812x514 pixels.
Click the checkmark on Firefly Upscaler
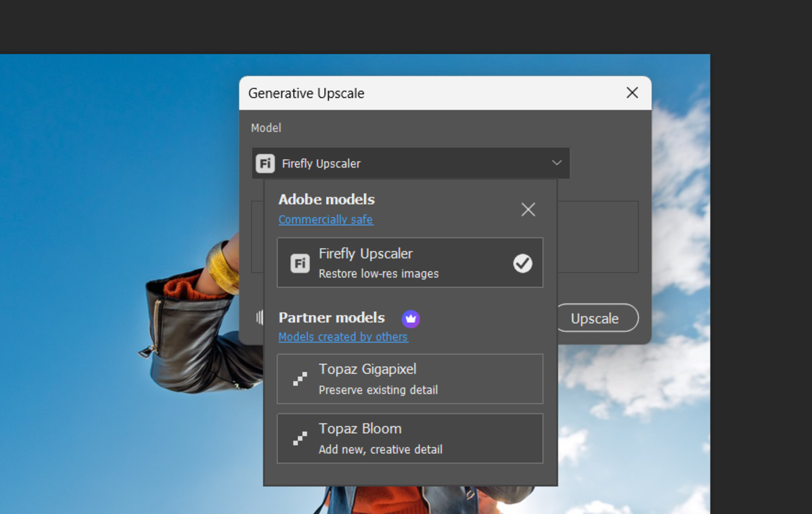(x=522, y=263)
